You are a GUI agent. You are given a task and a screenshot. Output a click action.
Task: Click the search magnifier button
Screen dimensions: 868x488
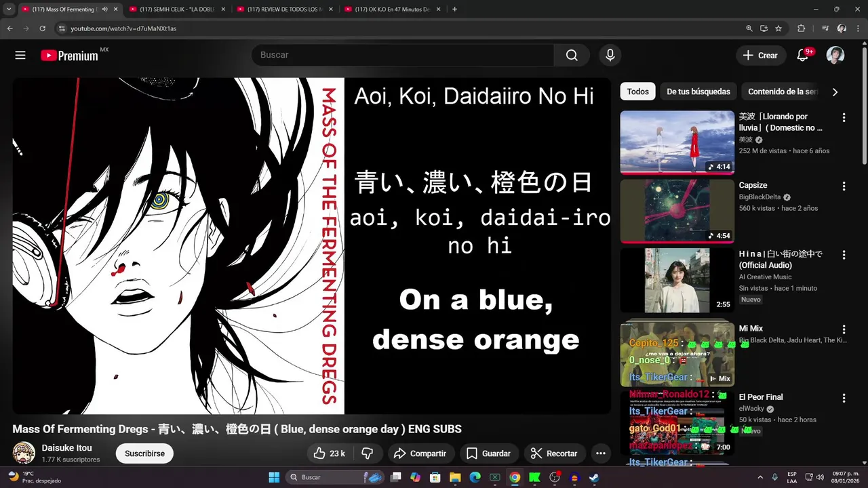(x=572, y=56)
